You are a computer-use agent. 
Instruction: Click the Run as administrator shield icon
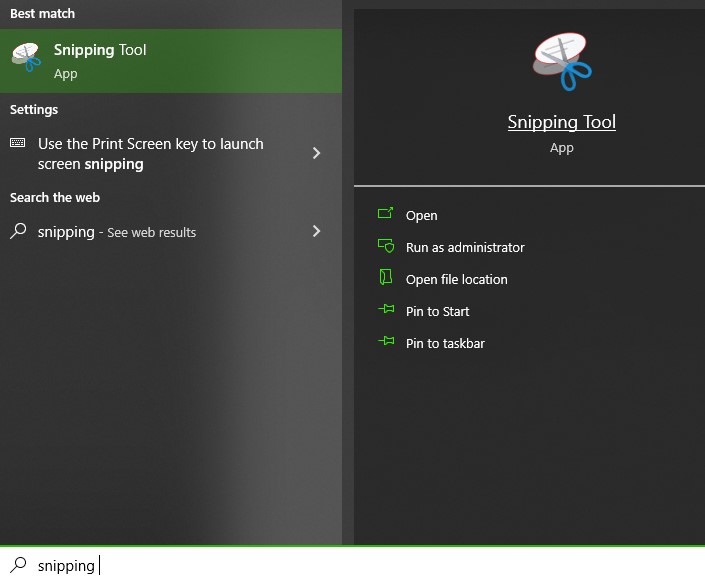tap(386, 246)
